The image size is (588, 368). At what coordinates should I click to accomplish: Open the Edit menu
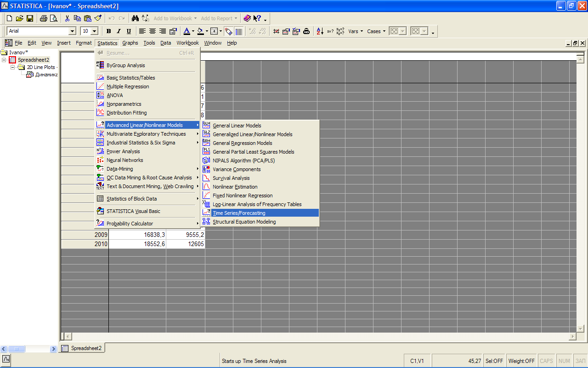[x=32, y=43]
